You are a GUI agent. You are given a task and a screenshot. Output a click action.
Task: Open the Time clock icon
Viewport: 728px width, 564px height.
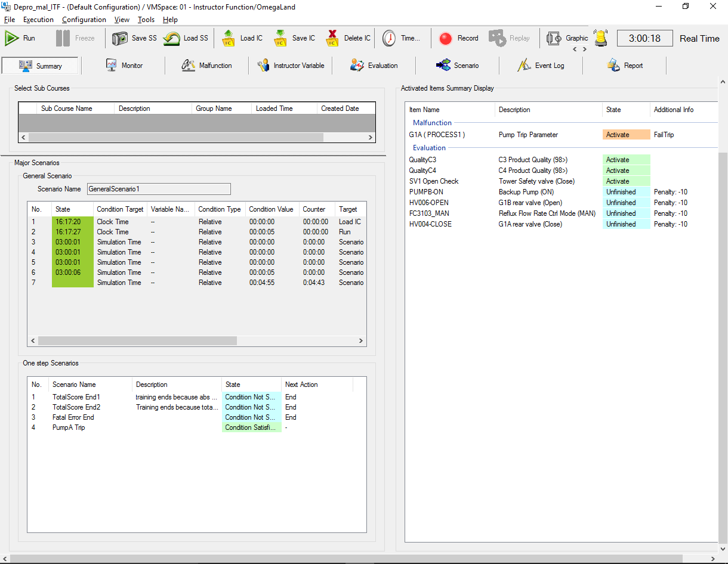(x=389, y=38)
